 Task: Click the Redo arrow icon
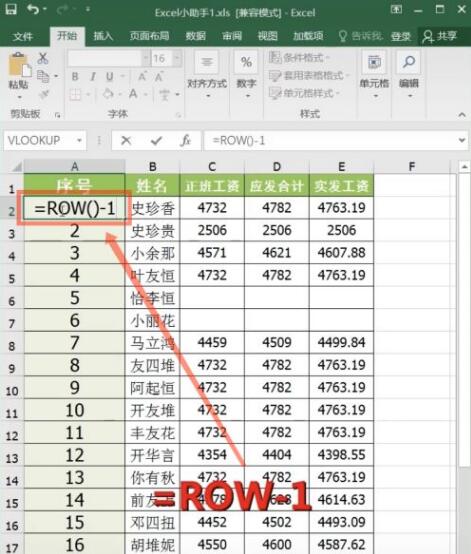click(x=62, y=10)
